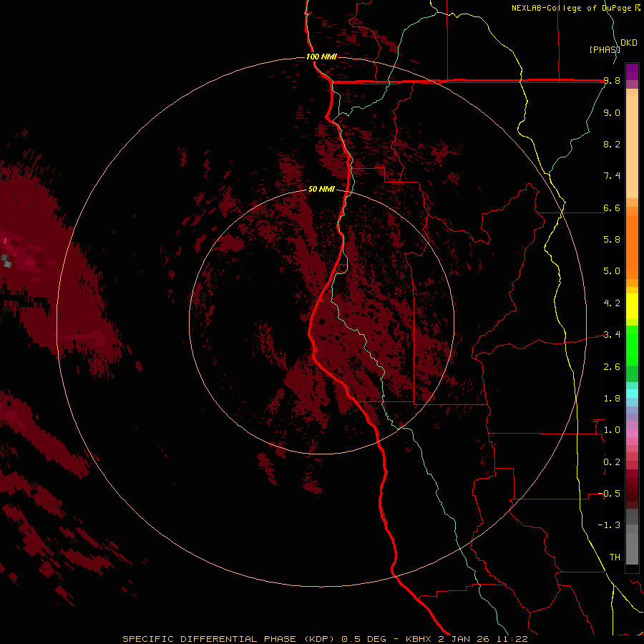Click the 2.6 legend value
This screenshot has width=644, height=644.
click(x=612, y=367)
